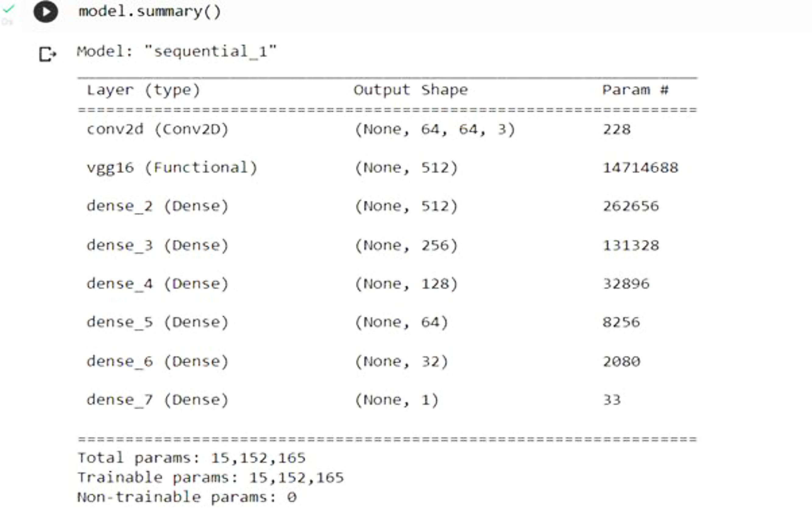Select the vgg16 (Functional) layer name

172,168
